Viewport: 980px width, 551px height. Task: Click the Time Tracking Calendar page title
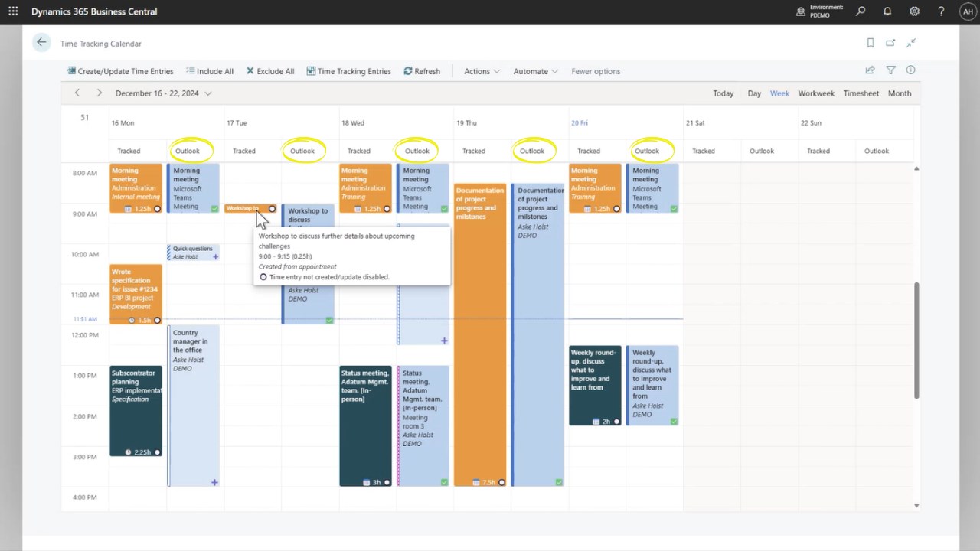pyautogui.click(x=101, y=44)
